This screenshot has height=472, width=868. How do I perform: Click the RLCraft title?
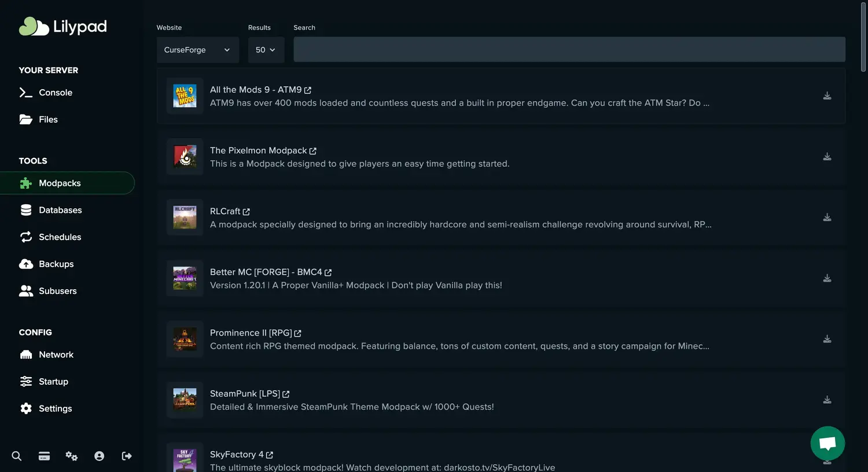point(225,211)
